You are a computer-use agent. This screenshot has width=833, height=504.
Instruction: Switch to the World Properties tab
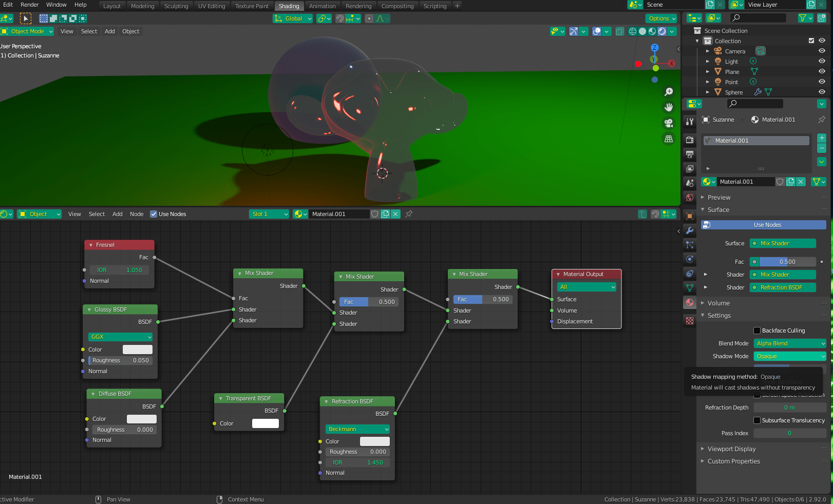point(690,198)
